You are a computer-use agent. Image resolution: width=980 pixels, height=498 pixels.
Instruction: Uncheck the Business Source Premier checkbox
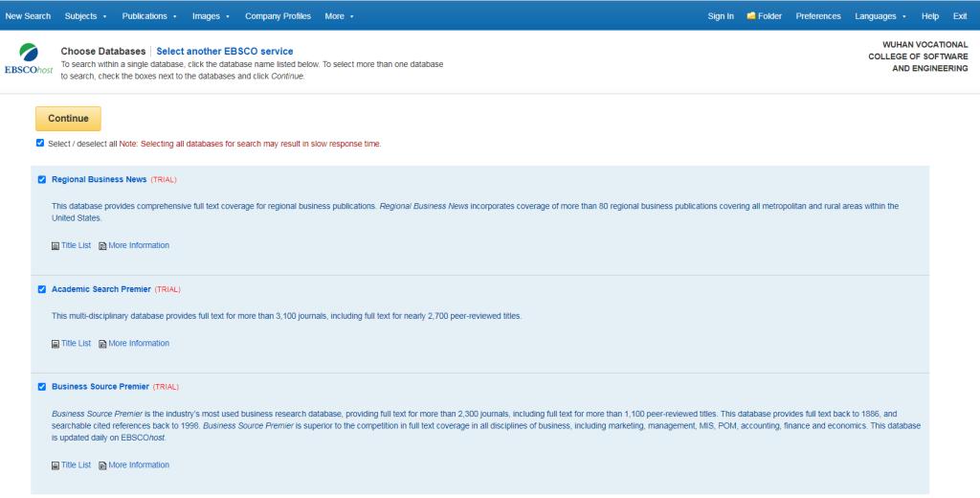pyautogui.click(x=41, y=387)
